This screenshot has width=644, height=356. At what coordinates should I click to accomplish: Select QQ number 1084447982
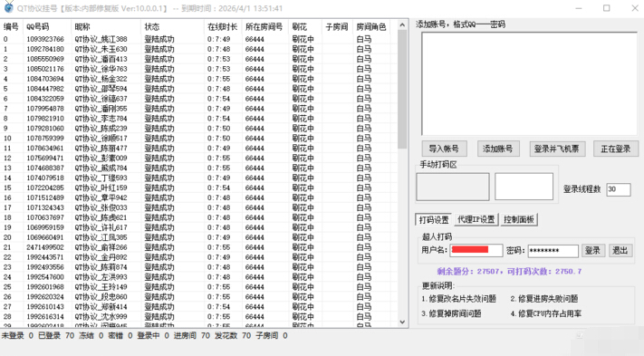pyautogui.click(x=45, y=89)
